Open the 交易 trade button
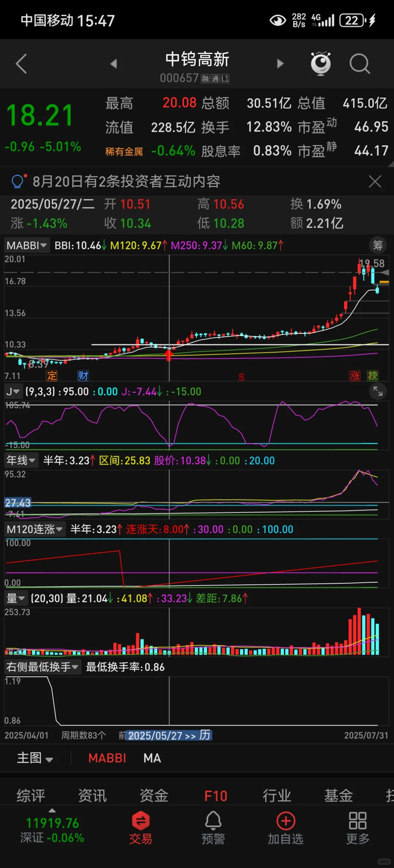This screenshot has height=868, width=394. tap(140, 828)
